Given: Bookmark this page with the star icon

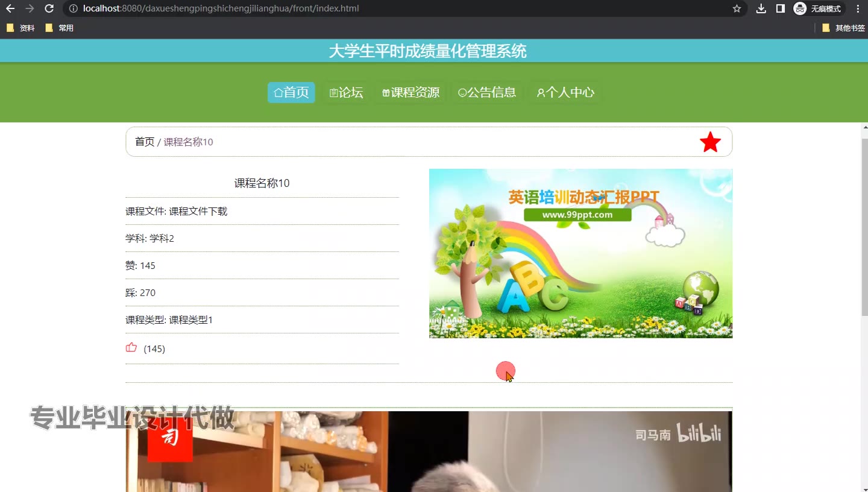Looking at the screenshot, I should click(x=737, y=8).
